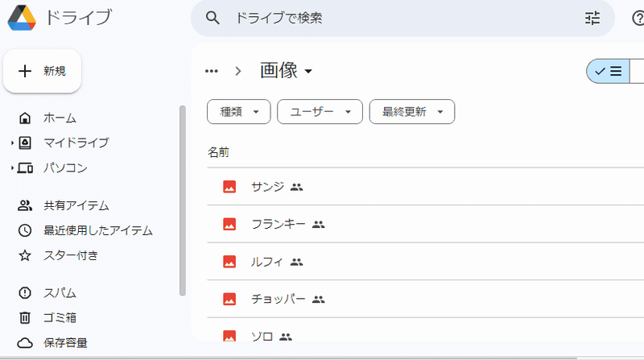Open the 最終更新 filter dropdown
The height and width of the screenshot is (360, 644).
(412, 111)
